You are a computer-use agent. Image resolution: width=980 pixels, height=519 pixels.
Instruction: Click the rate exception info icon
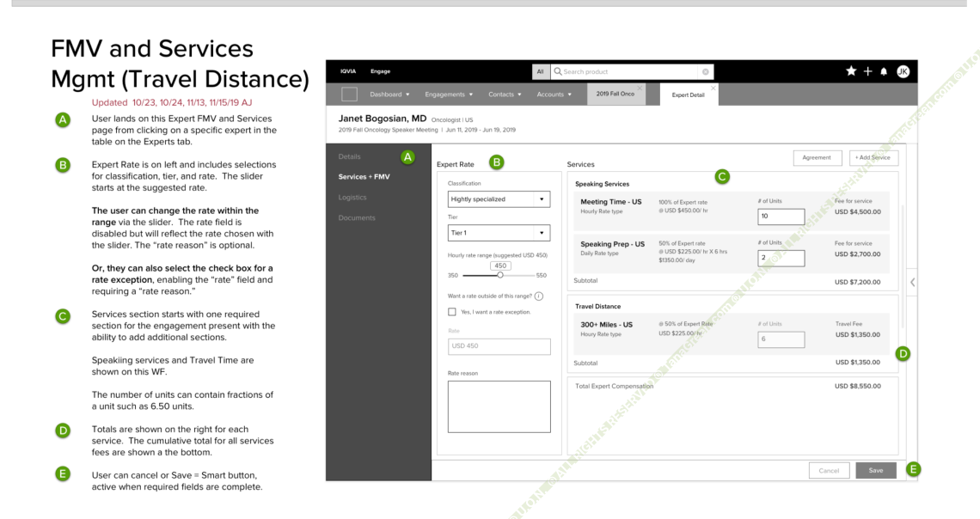539,296
